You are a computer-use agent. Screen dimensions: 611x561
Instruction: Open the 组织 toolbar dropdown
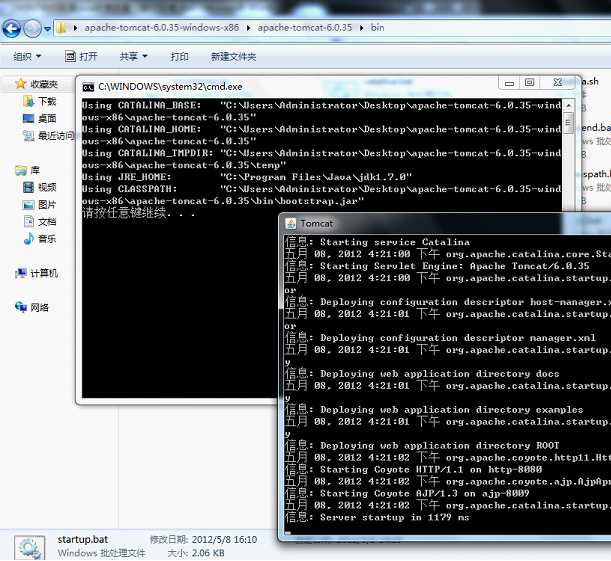coord(27,57)
